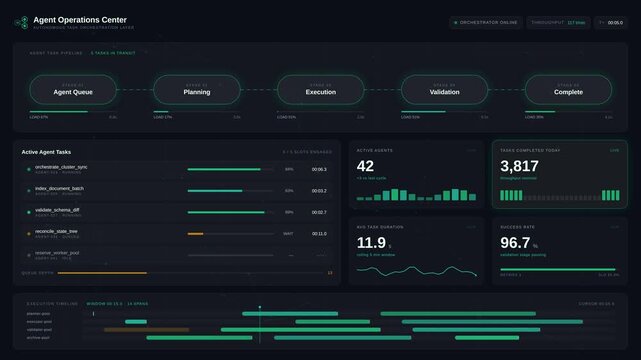The width and height of the screenshot is (641, 360).
Task: Click progress bar of orchestrate_cluster_sync
Action: [x=231, y=169]
